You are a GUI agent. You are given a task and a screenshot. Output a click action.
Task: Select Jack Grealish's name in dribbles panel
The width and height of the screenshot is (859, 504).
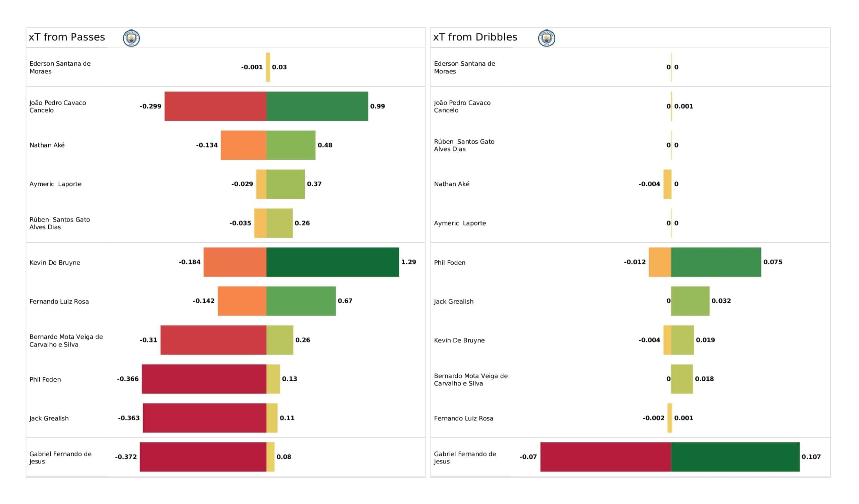453,301
